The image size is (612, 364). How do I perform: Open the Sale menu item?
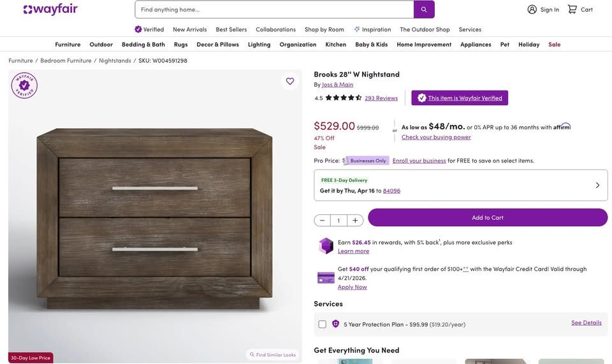tap(554, 44)
